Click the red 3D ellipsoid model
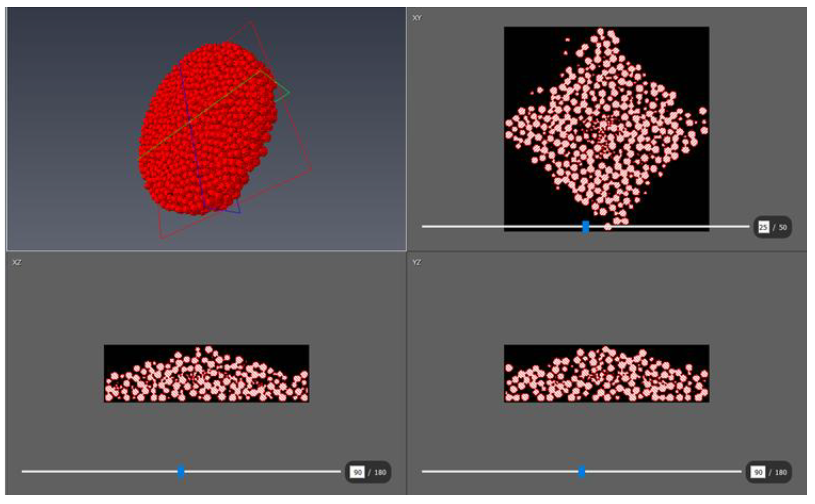Screen dimensions: 815x504 pos(207,130)
